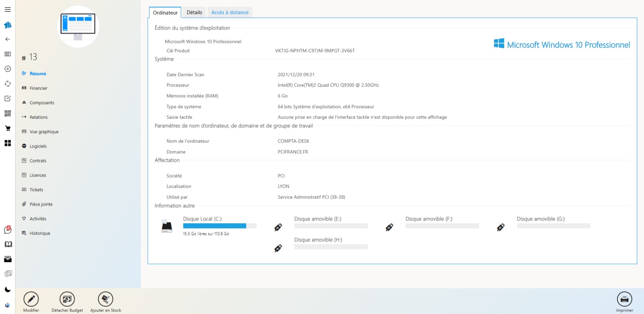This screenshot has width=644, height=314.
Task: Open the QR code scanner icon
Action: tap(8, 114)
